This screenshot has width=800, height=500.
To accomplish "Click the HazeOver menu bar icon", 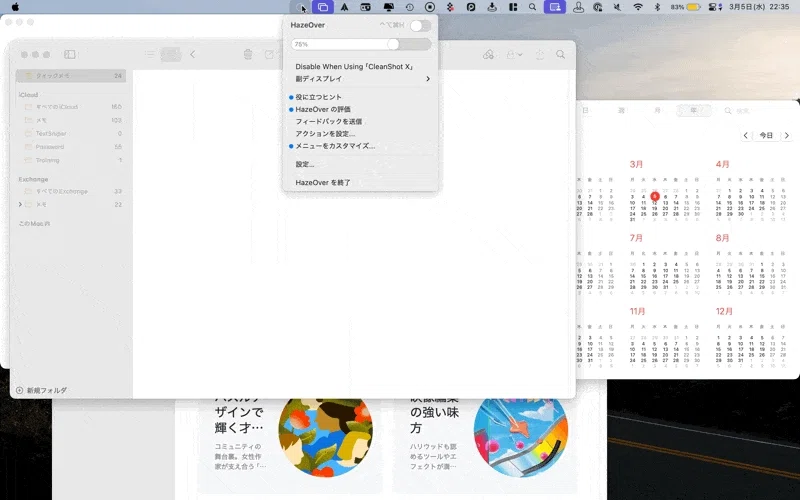I will tap(300, 7).
